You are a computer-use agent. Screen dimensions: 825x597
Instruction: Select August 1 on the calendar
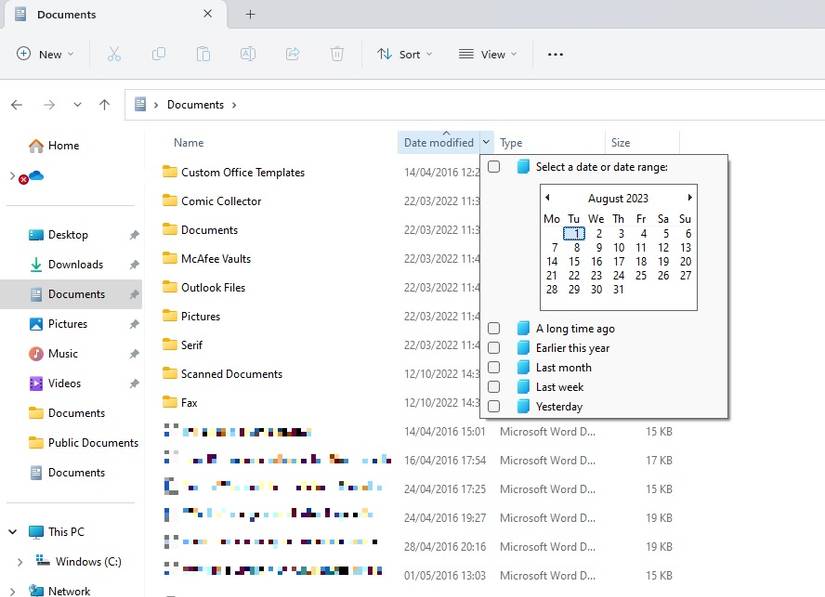pos(575,233)
